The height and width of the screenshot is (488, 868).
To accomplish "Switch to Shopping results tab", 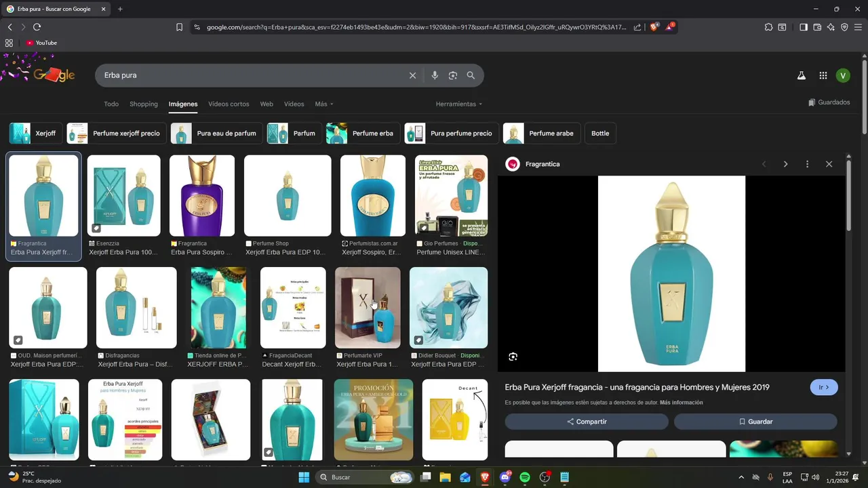I will (x=144, y=104).
